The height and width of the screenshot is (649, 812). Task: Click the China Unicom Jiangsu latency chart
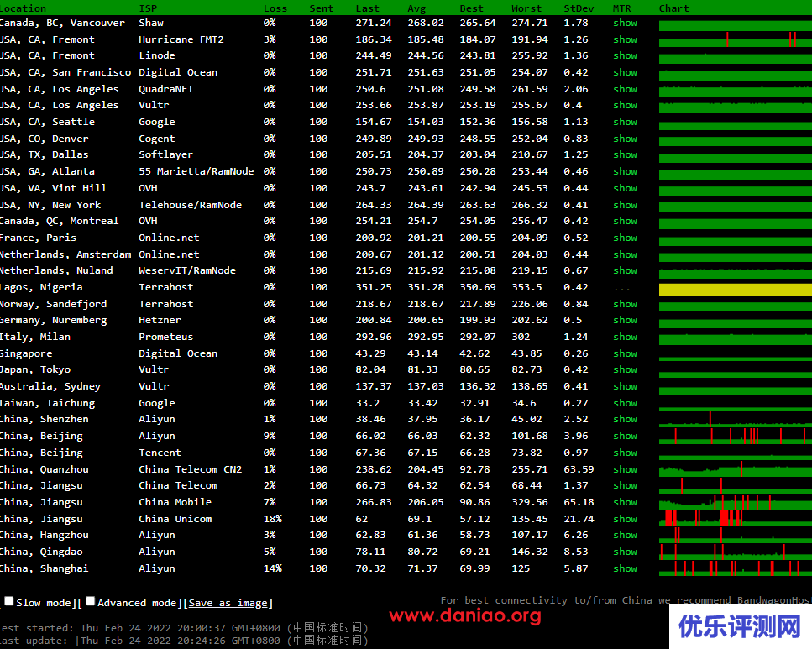pos(736,519)
